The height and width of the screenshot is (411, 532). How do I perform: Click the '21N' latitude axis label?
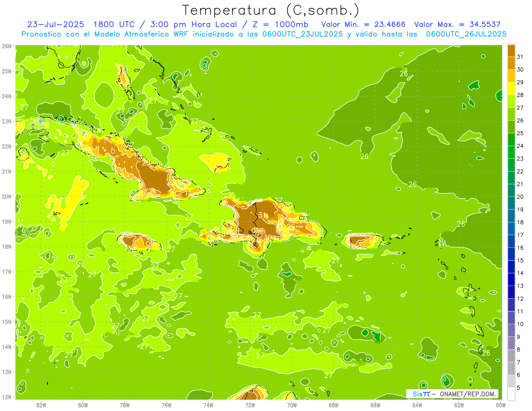click(x=7, y=171)
